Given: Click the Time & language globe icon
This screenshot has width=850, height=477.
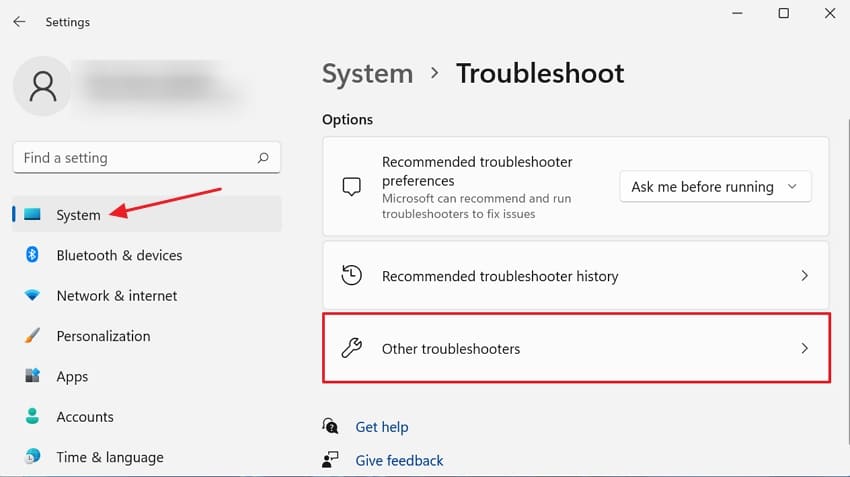Looking at the screenshot, I should tap(33, 456).
